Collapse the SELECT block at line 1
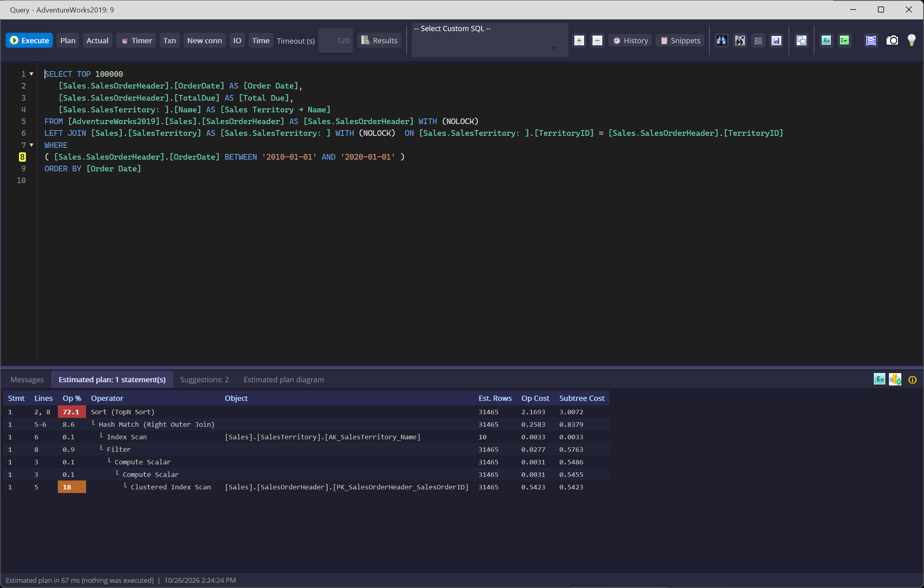This screenshot has height=588, width=924. click(x=32, y=74)
